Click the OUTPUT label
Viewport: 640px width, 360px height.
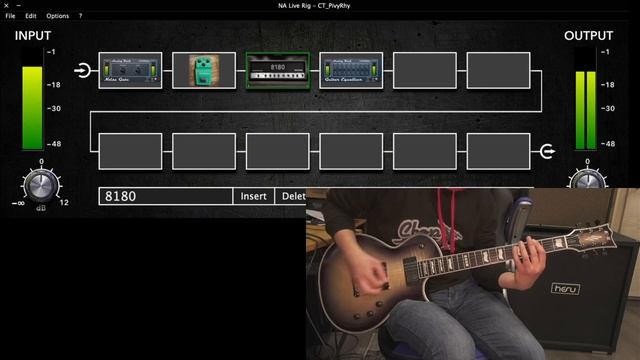(588, 36)
